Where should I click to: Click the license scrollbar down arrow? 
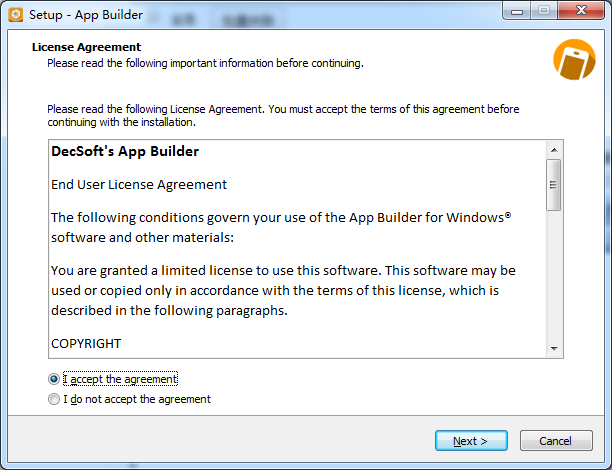(553, 347)
